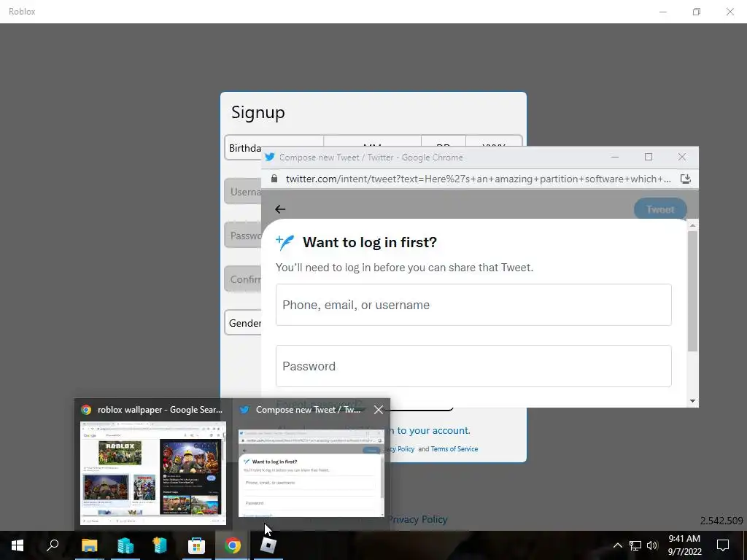This screenshot has height=560, width=747.
Task: Click the lock icon in Chrome address bar
Action: click(x=274, y=179)
